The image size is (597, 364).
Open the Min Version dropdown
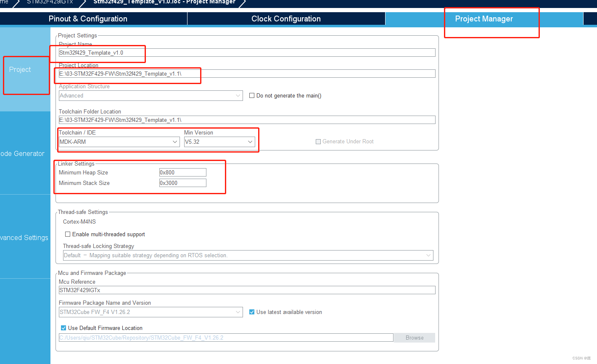tap(219, 142)
